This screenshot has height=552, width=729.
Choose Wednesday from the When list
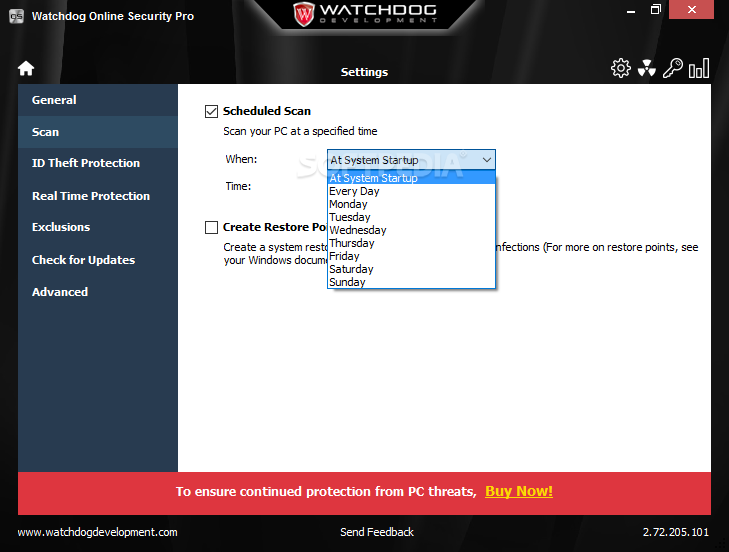(x=411, y=230)
